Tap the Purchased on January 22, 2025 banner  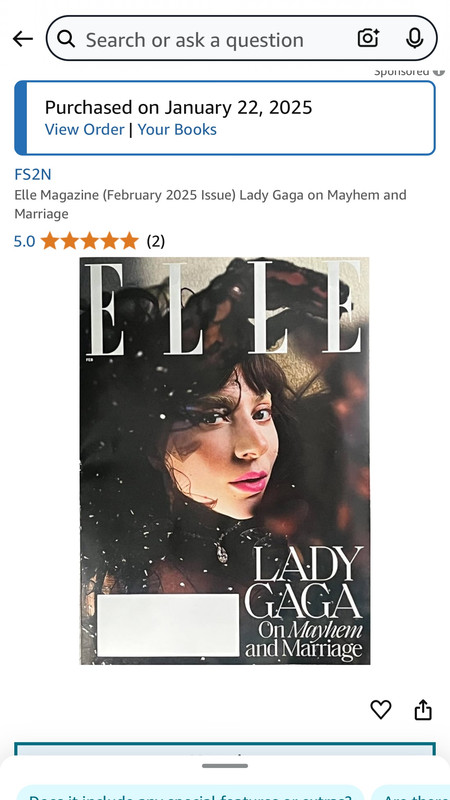pyautogui.click(x=224, y=118)
